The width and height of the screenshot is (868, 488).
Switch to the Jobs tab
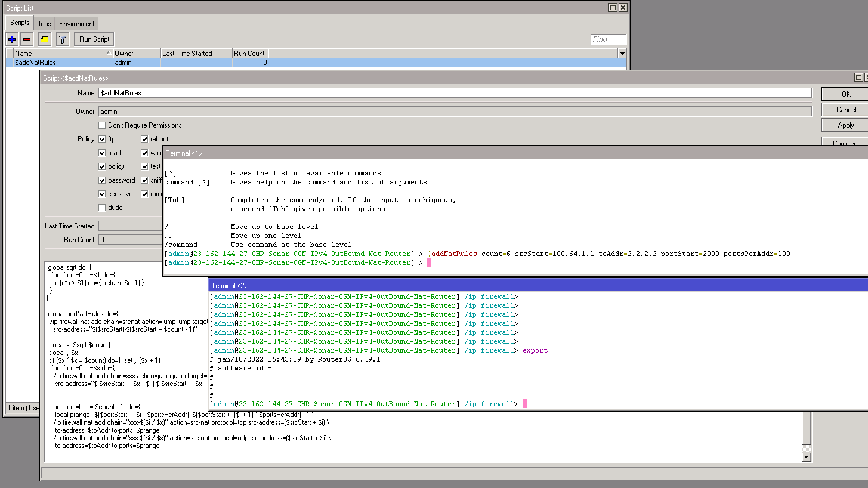pyautogui.click(x=44, y=24)
